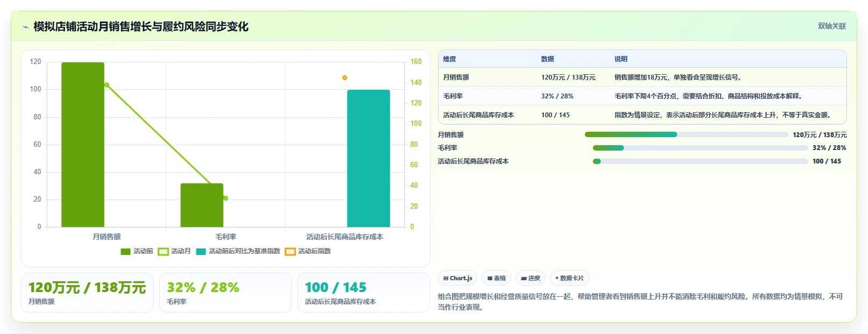This screenshot has width=868, height=334.
Task: Click the footer paragraph starting 组合图把规模增长
Action: pyautogui.click(x=641, y=302)
